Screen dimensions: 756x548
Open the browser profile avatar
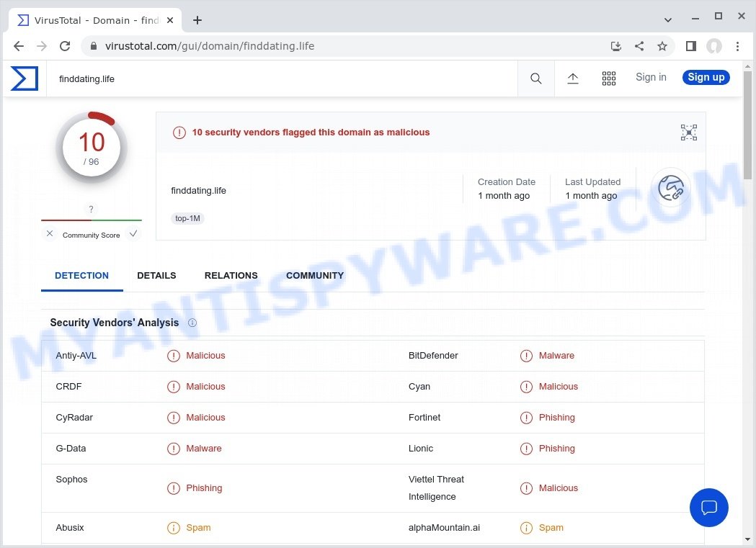[x=714, y=46]
